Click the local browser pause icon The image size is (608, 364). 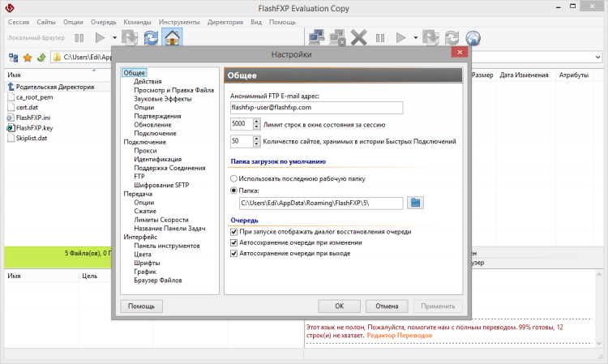tap(79, 38)
